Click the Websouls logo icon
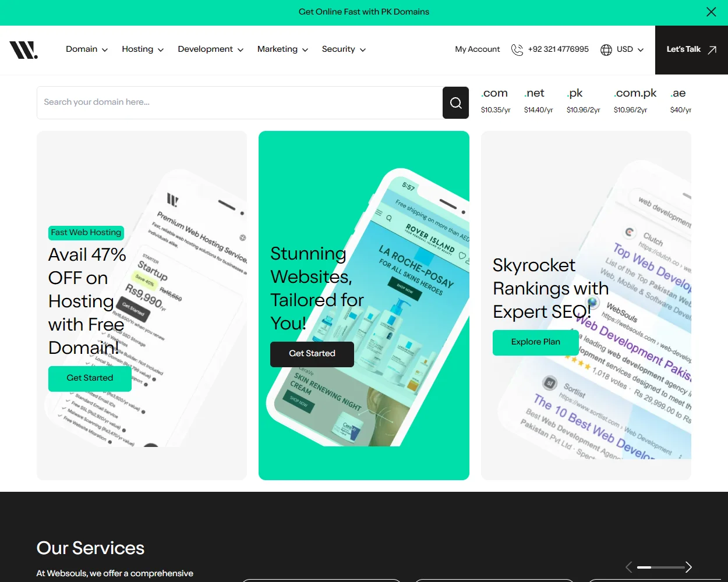 click(x=23, y=50)
